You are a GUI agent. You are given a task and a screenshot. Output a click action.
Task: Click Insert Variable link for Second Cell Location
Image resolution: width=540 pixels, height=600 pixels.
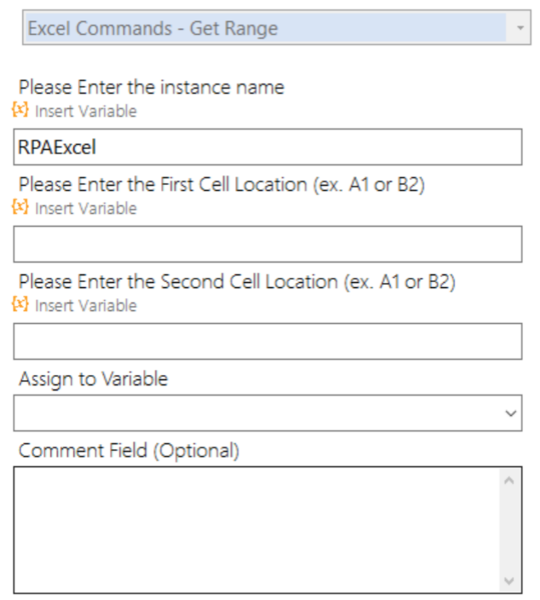click(x=86, y=306)
